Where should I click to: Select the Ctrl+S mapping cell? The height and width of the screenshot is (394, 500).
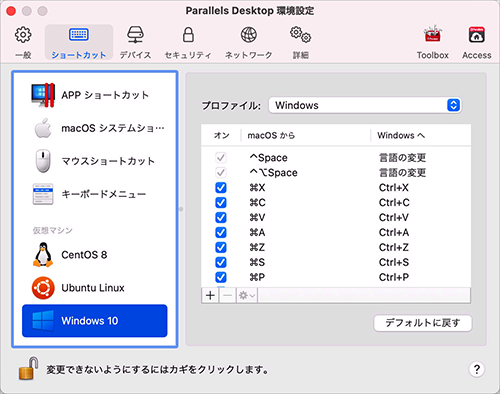(394, 262)
